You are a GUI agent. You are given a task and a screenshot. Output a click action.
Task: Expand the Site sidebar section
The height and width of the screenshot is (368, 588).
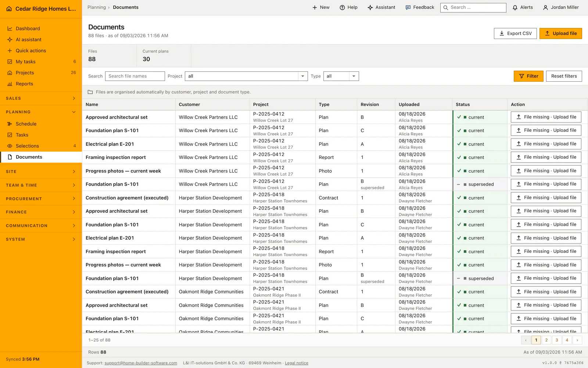[x=41, y=171]
